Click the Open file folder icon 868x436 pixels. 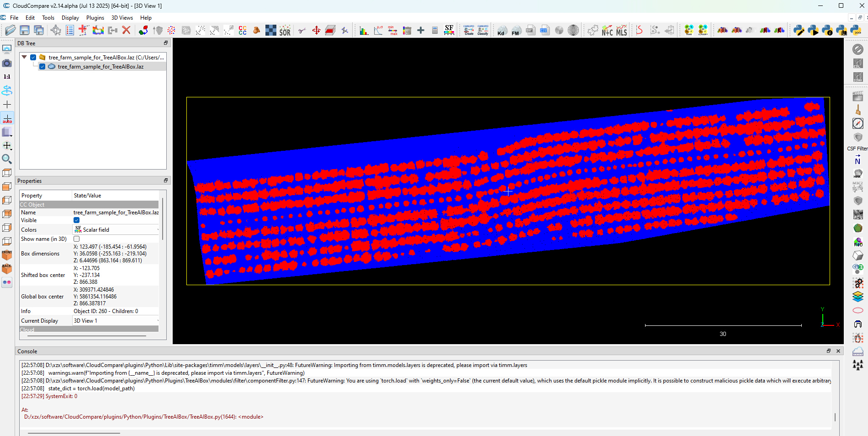coord(10,30)
